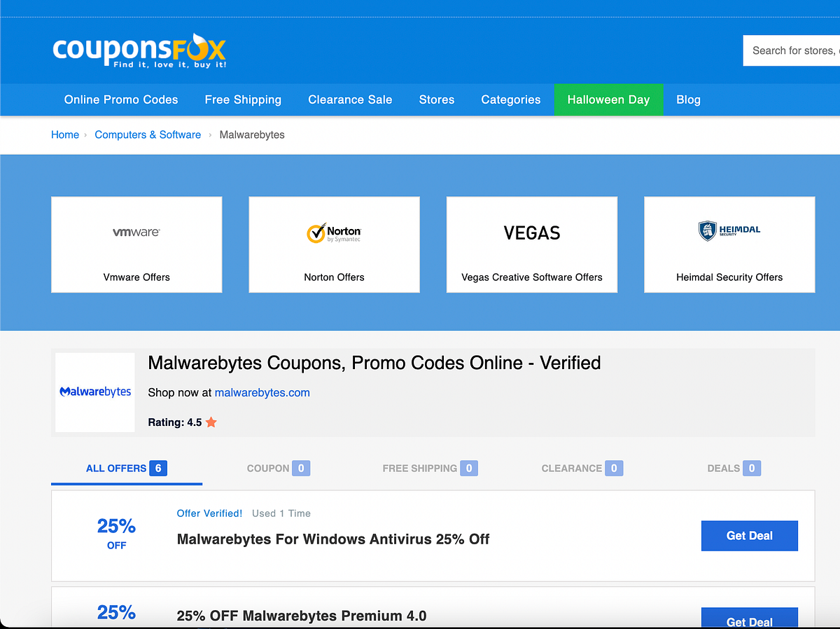
Task: Open the Blog section
Action: [x=688, y=99]
